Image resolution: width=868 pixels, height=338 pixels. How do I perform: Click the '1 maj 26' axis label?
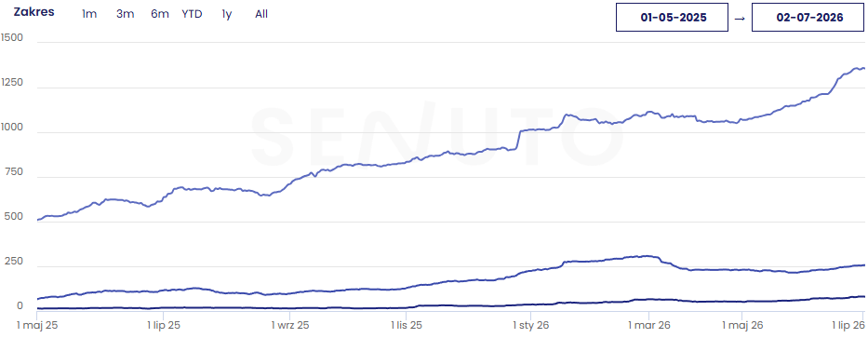[743, 325]
